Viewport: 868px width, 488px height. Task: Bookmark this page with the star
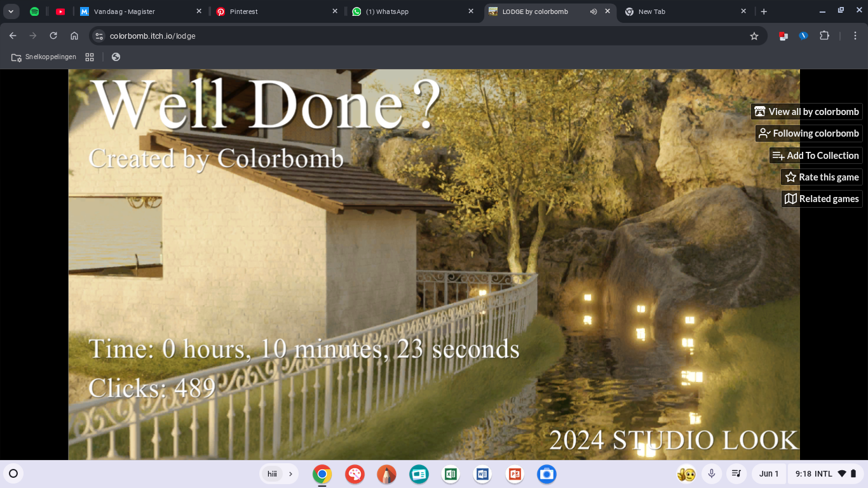pos(754,36)
